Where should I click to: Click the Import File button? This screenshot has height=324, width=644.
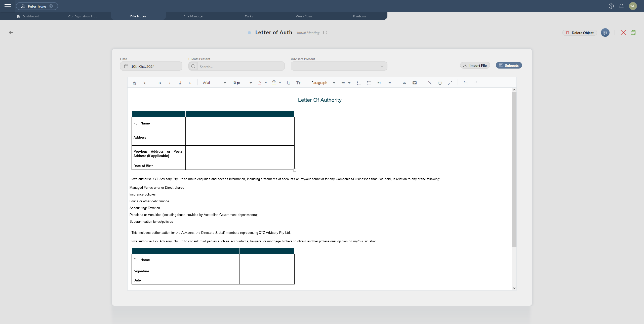475,65
